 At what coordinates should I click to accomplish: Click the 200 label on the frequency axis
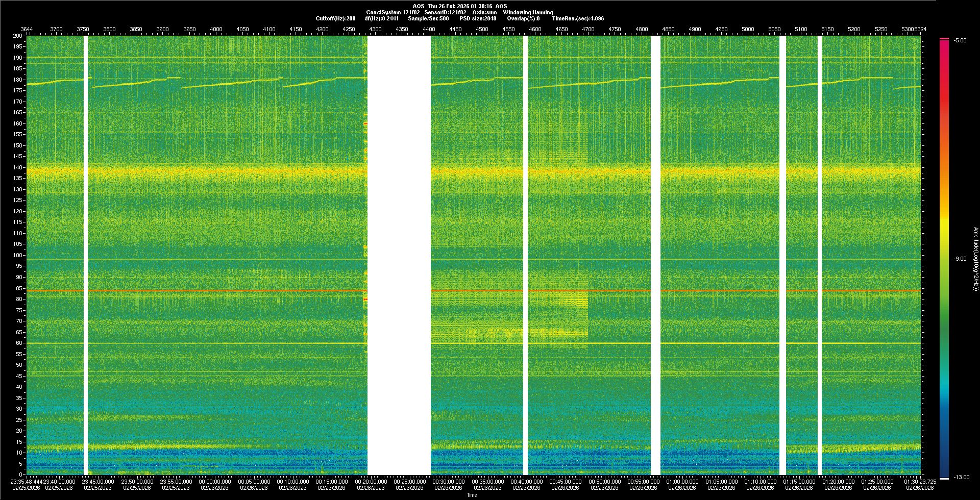click(x=17, y=36)
